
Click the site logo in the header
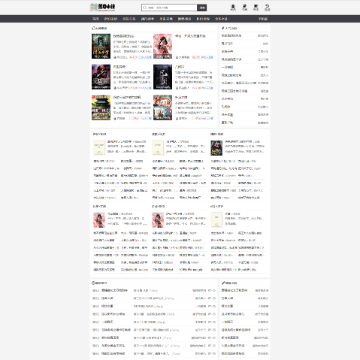103,7
